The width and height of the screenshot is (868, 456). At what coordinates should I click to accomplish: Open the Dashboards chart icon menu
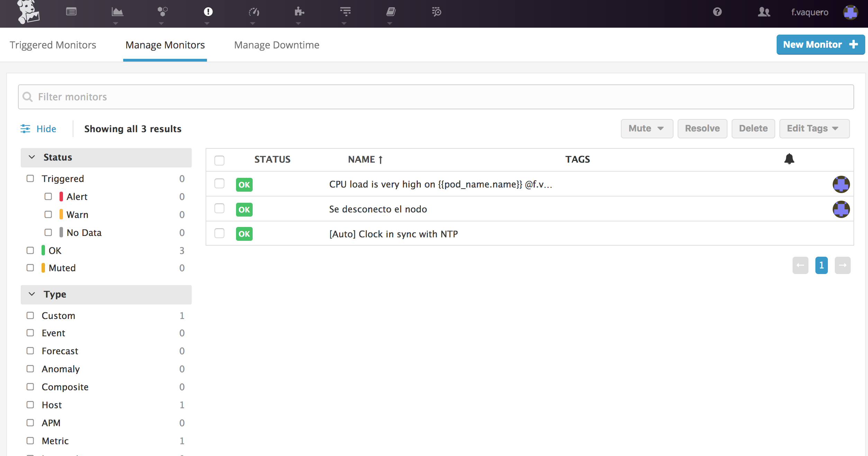(117, 12)
